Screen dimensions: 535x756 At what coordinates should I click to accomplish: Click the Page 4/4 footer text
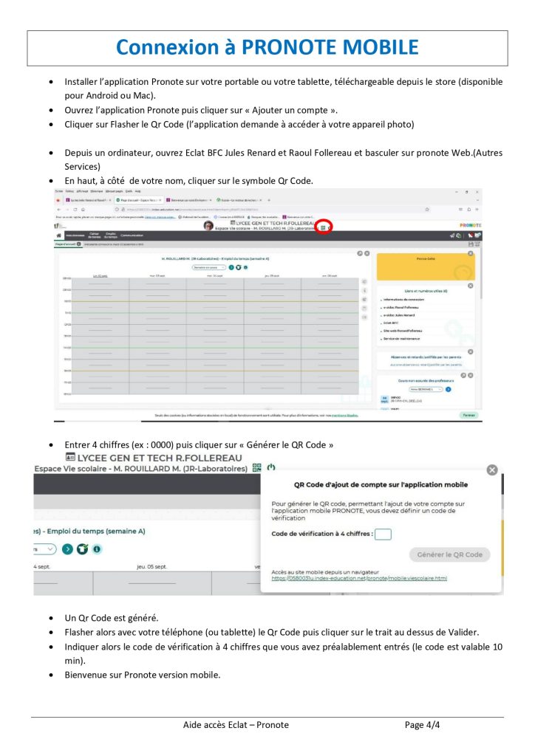(x=422, y=725)
